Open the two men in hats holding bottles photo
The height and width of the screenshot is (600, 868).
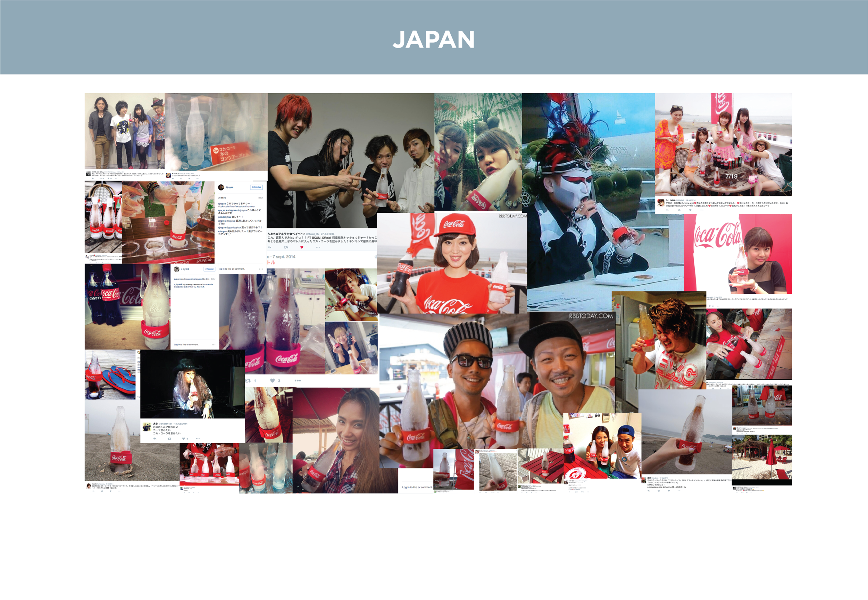496,382
